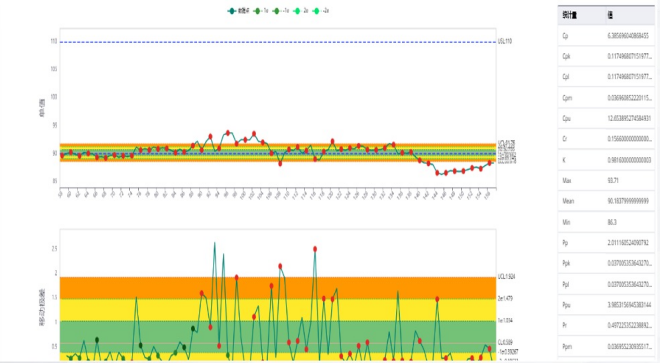Toggle the first teal legend series marker

click(x=232, y=11)
